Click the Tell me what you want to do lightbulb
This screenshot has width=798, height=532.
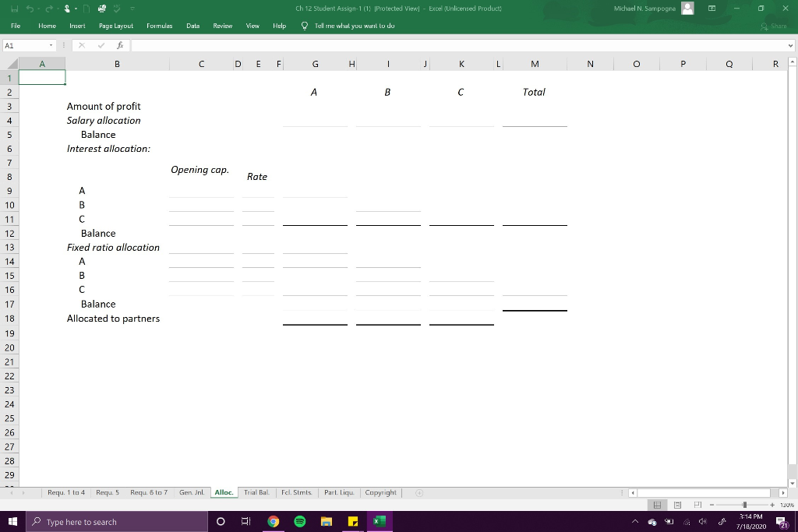(305, 25)
